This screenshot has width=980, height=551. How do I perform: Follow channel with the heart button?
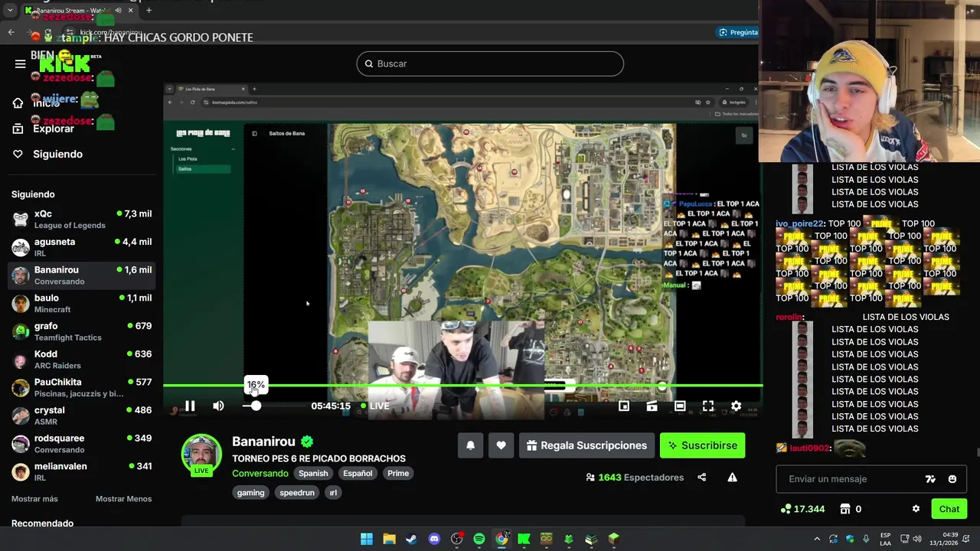pos(501,445)
